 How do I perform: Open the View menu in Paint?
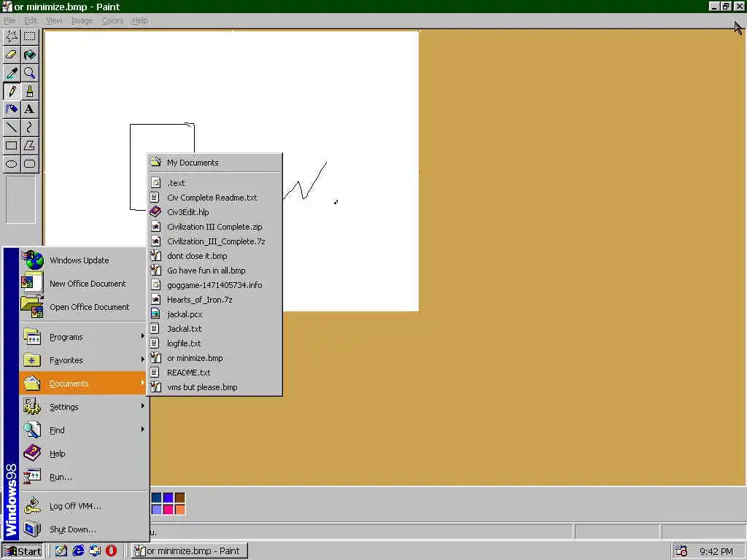pos(54,20)
